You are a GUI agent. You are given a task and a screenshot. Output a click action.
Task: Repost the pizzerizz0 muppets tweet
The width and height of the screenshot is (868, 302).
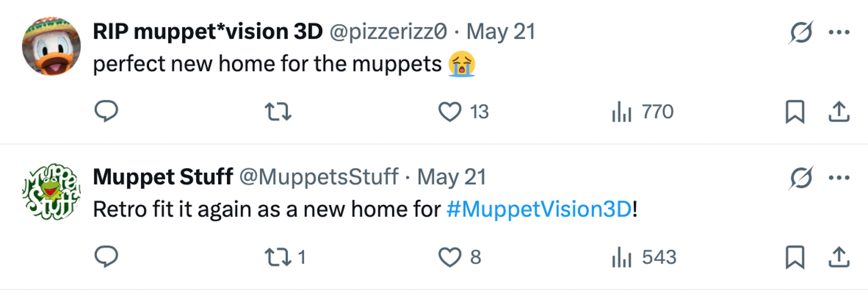coord(278,112)
